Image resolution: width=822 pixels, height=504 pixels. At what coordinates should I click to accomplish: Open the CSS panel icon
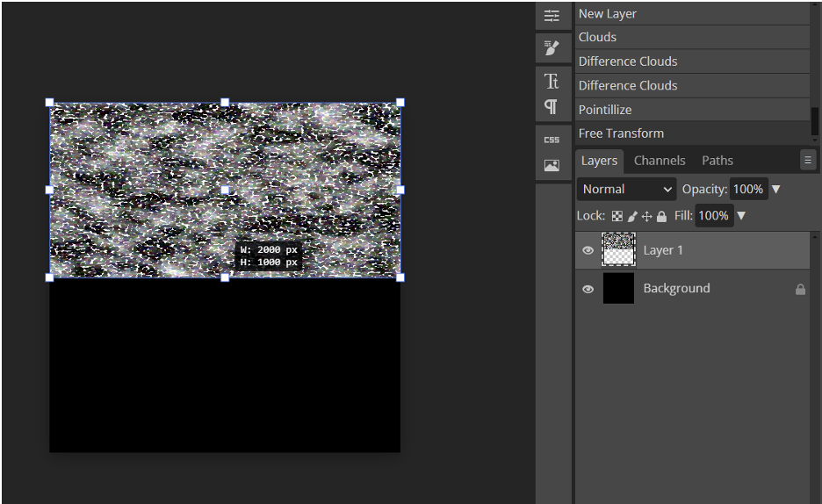click(552, 140)
